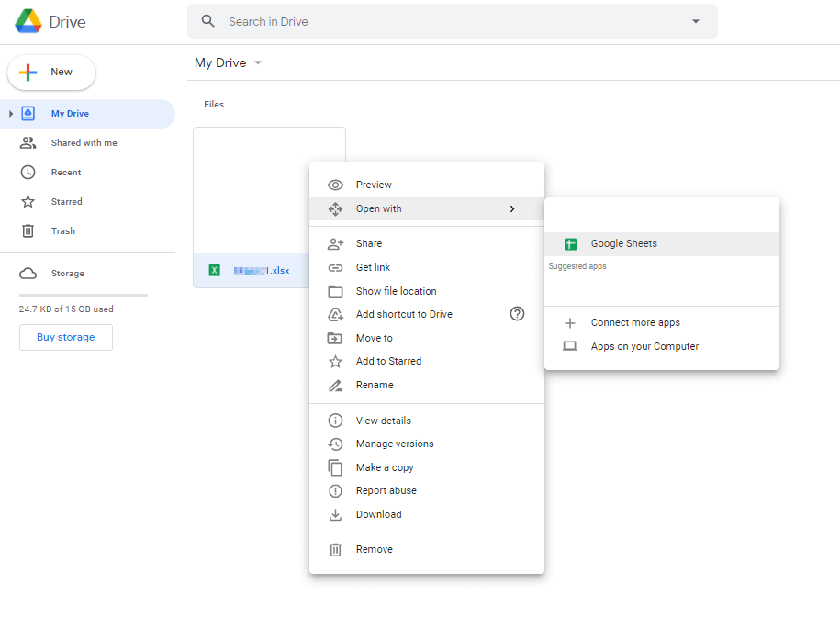
Task: Click the xlsx file thumbnail preview
Action: point(252,190)
